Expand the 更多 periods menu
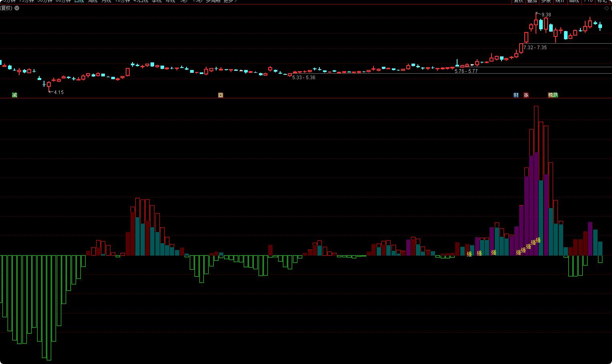This screenshot has height=364, width=612. (230, 1)
